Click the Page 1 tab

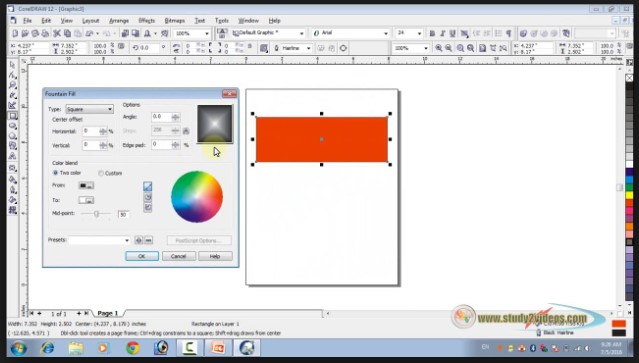108,313
